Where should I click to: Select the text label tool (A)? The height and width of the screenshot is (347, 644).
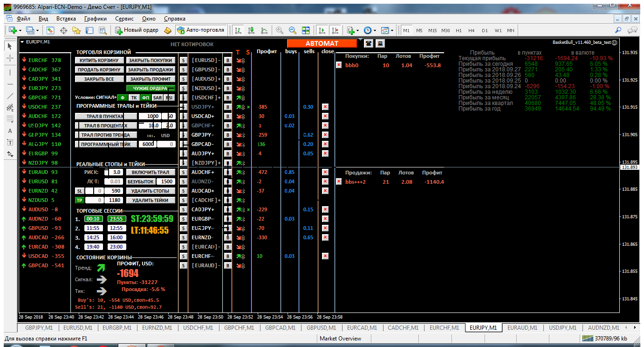pyautogui.click(x=10, y=131)
